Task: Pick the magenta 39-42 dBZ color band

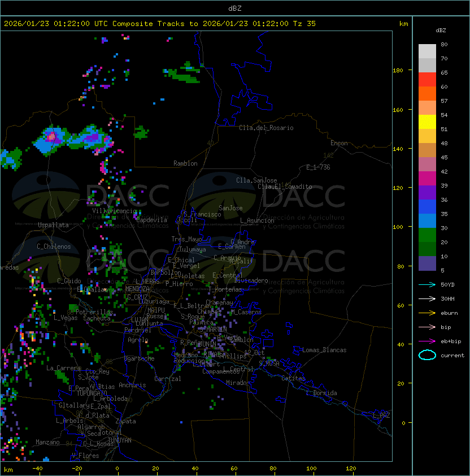Action: [427, 179]
